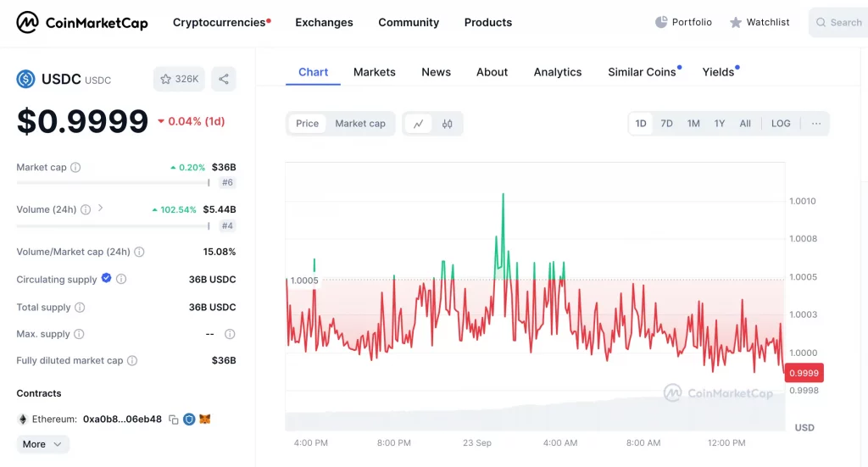The width and height of the screenshot is (868, 467).
Task: Click Watchlist link text
Action: (x=768, y=22)
